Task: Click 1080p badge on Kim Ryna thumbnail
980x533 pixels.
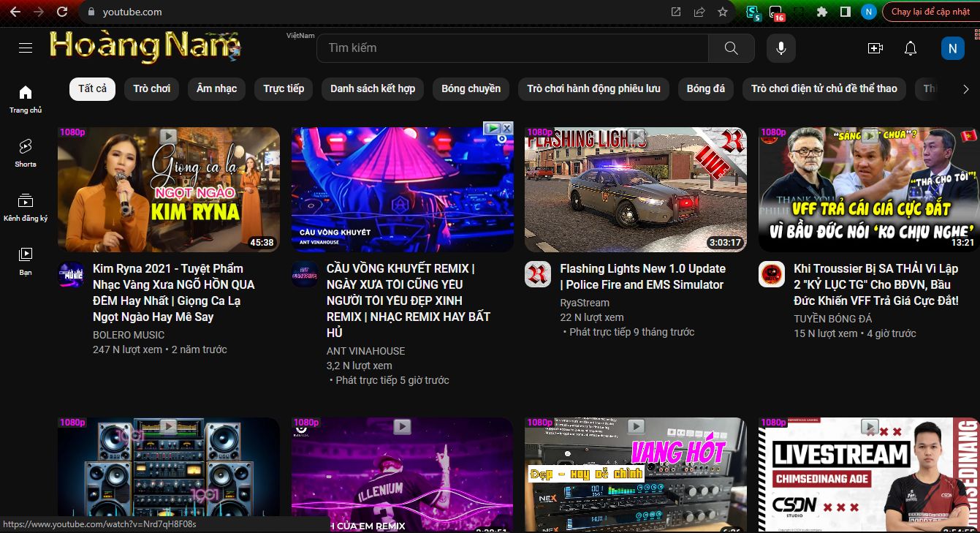Action: 72,132
